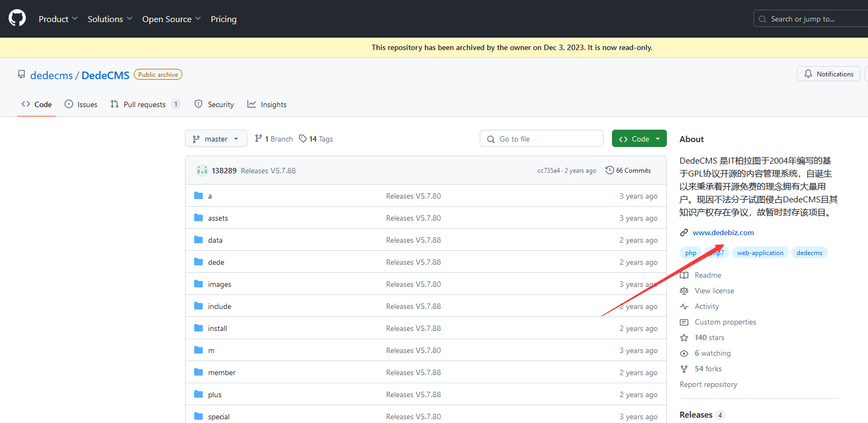
Task: Open the assets folder
Action: [x=218, y=218]
